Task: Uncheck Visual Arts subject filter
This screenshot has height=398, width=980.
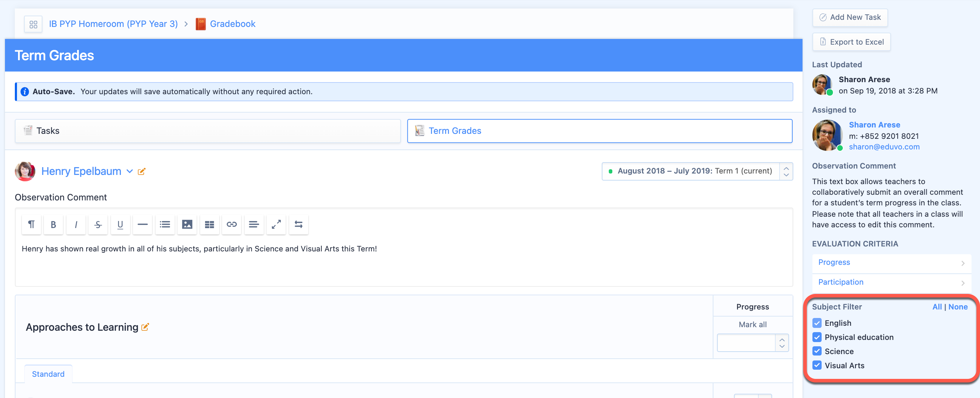Action: pos(817,365)
